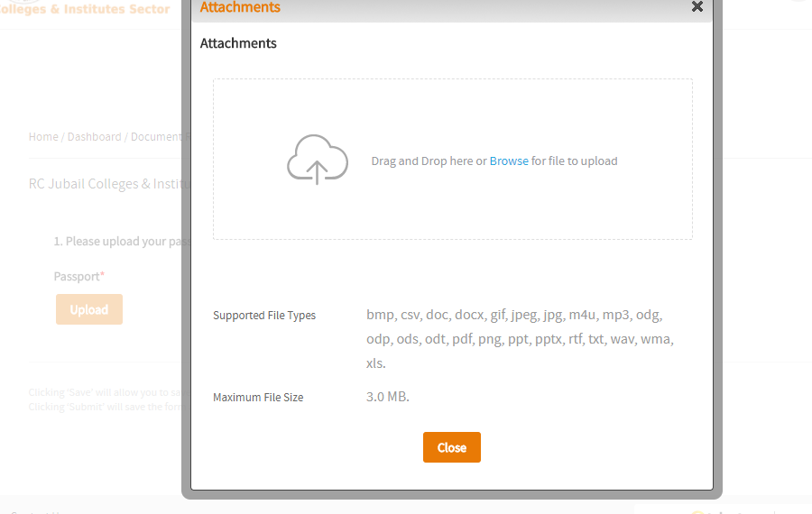Click the cloud upload icon

(318, 160)
